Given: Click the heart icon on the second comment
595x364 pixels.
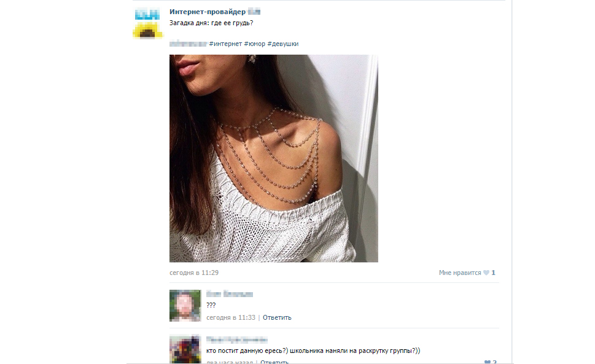Looking at the screenshot, I should click(487, 362).
